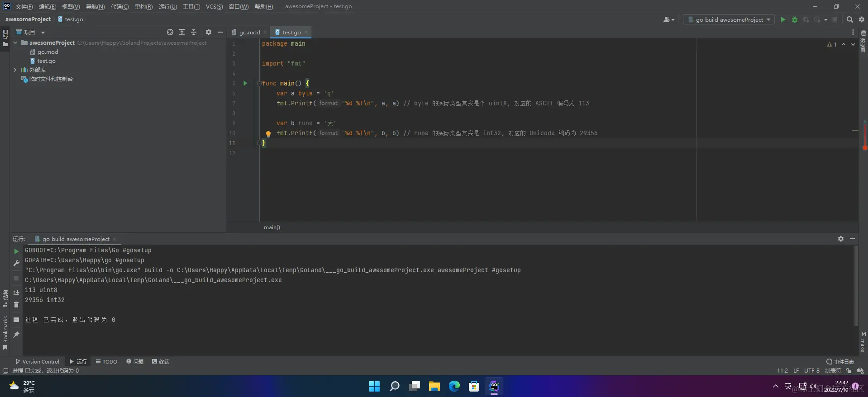Open editor tab options three-dot menu
Viewport: 868px width, 397px height.
pyautogui.click(x=853, y=32)
